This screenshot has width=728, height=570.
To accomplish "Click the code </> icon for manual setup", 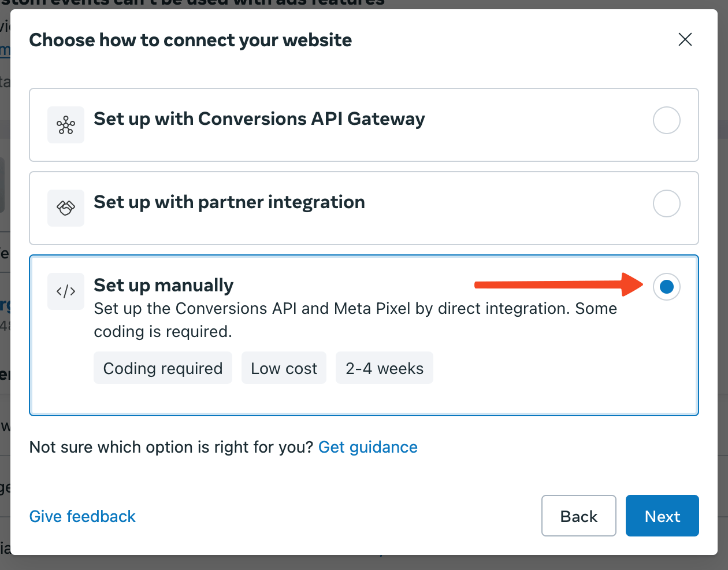I will pos(65,291).
